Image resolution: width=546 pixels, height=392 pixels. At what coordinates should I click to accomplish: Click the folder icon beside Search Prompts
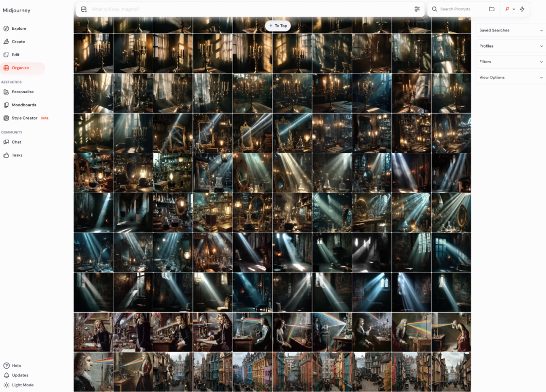click(491, 9)
